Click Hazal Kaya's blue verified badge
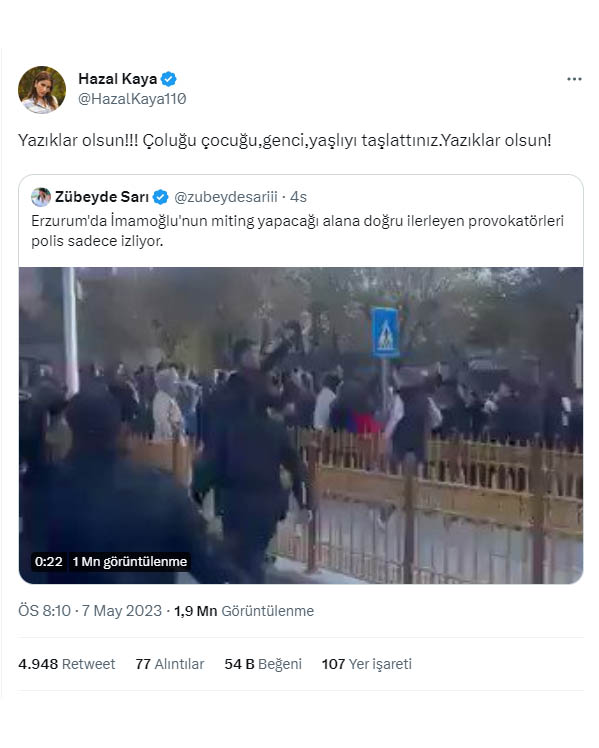The width and height of the screenshot is (599, 748). pyautogui.click(x=168, y=79)
